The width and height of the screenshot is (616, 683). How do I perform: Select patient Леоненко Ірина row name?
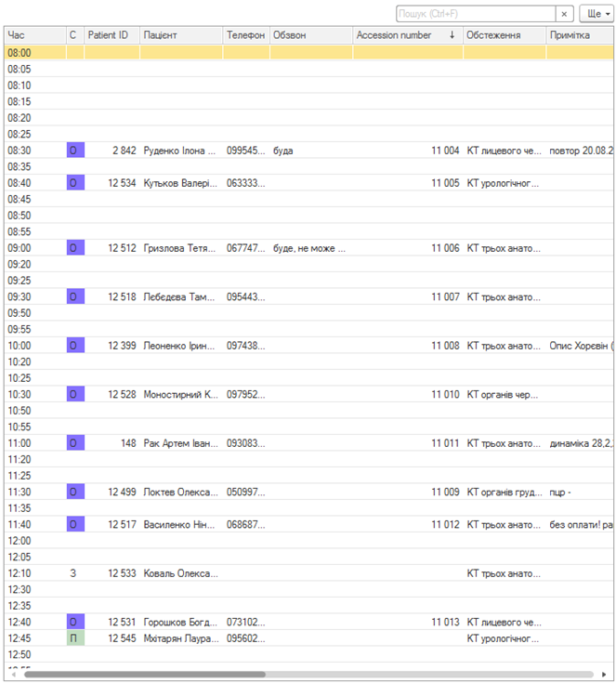(180, 346)
